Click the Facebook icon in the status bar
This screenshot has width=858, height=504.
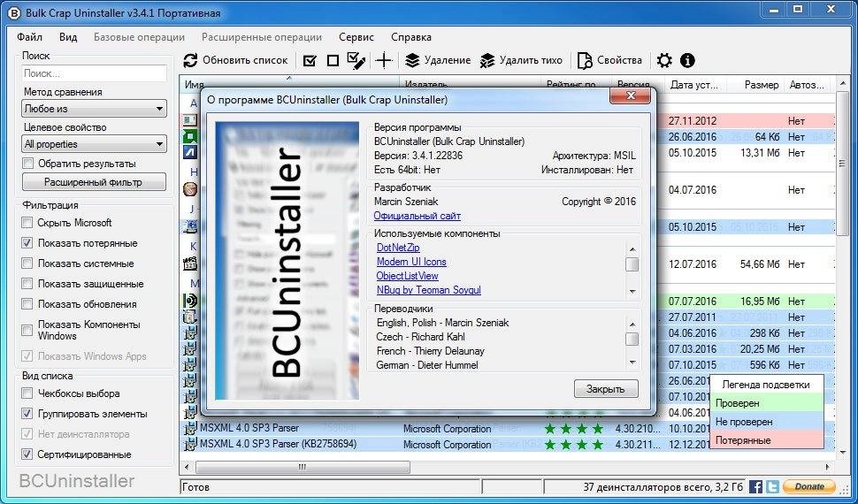click(x=755, y=486)
